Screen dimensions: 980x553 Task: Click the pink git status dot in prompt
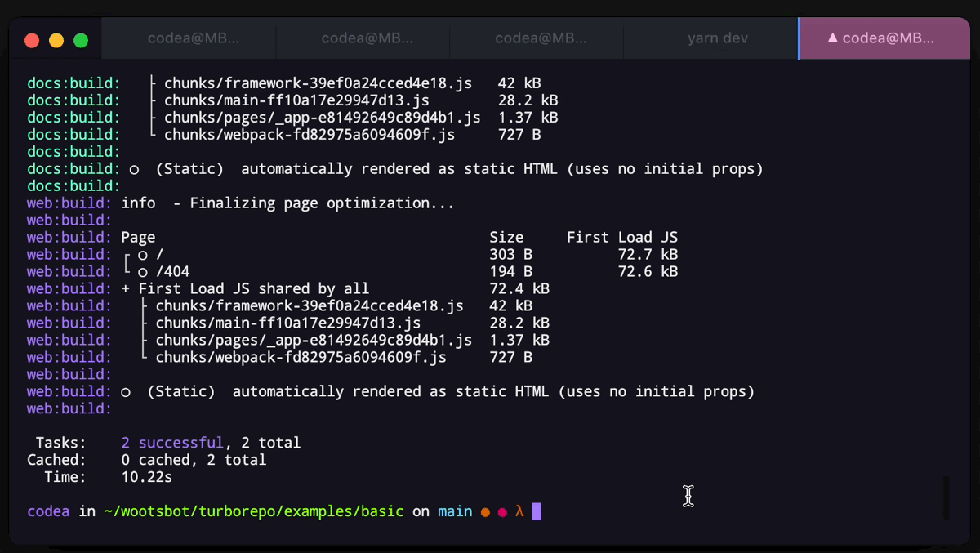[x=501, y=512]
